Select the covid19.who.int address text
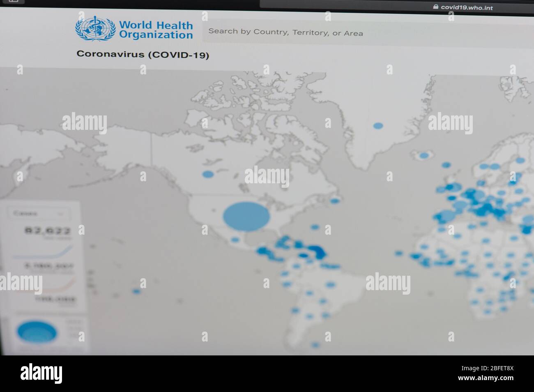The image size is (534, 392). click(467, 7)
